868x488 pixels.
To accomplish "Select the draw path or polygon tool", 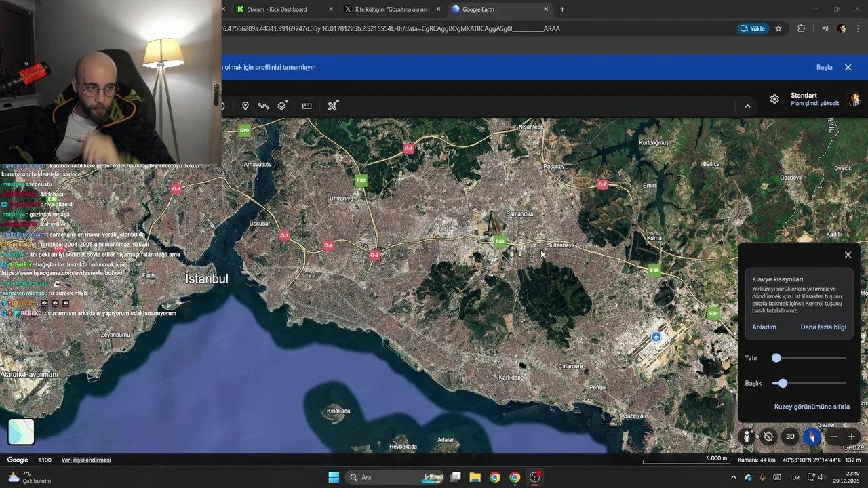I will (263, 106).
